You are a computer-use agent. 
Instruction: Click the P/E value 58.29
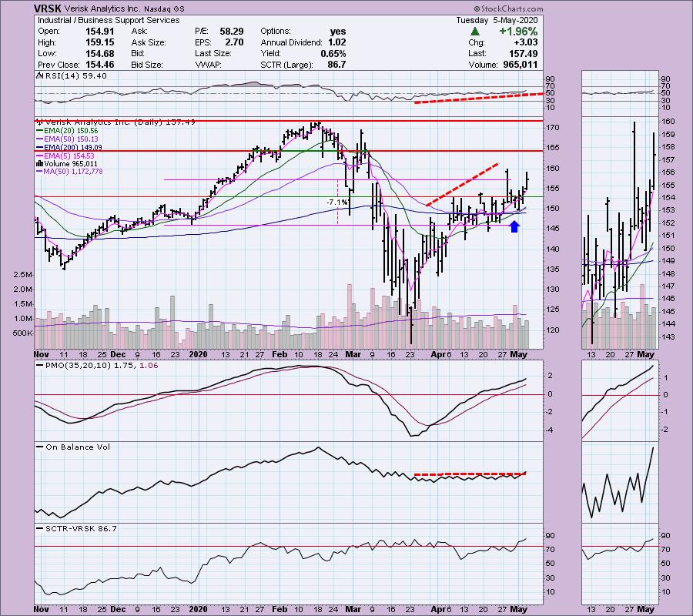[x=232, y=32]
